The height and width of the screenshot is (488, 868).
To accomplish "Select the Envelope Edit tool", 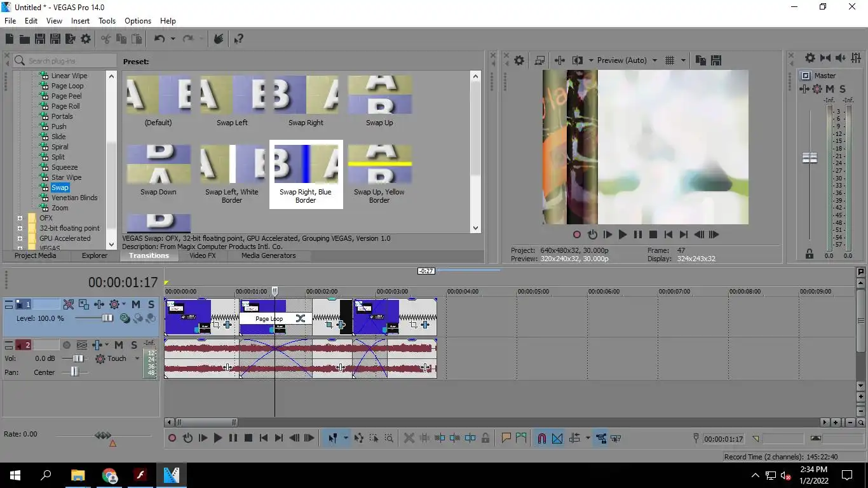I will [x=359, y=438].
